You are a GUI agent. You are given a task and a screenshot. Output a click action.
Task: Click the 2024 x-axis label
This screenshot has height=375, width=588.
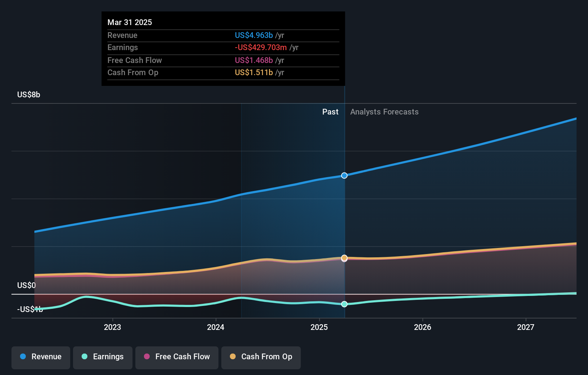216,327
